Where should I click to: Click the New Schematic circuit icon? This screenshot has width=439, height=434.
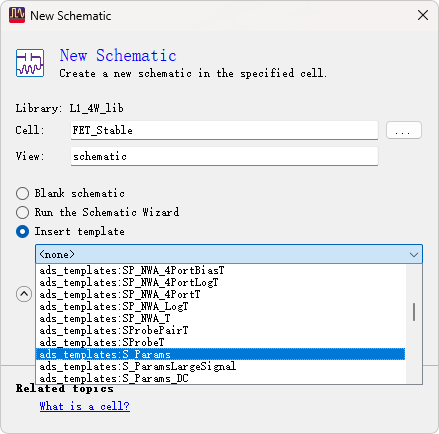30,63
